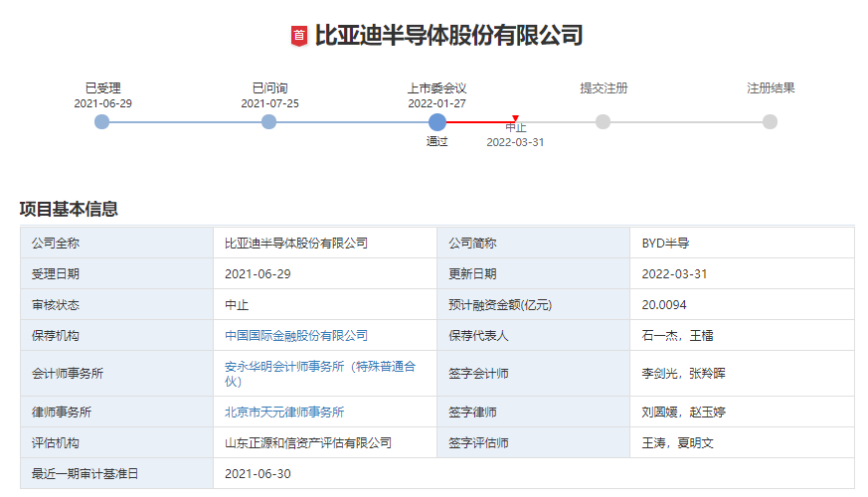Click the 2021-06-30 audit base date value

(x=258, y=474)
